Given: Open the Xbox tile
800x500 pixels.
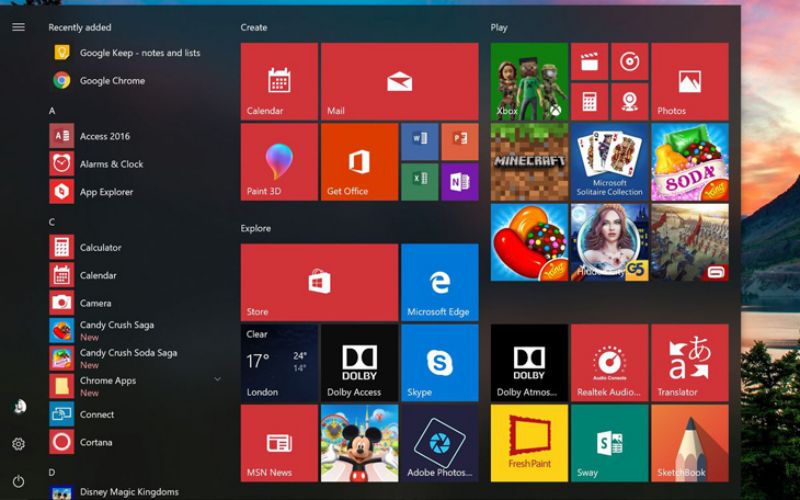Looking at the screenshot, I should (x=529, y=82).
